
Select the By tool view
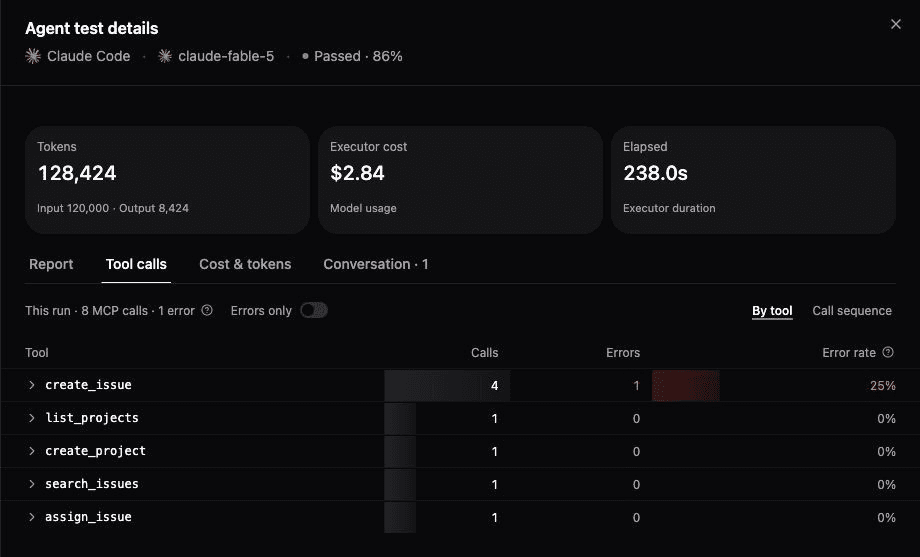772,310
